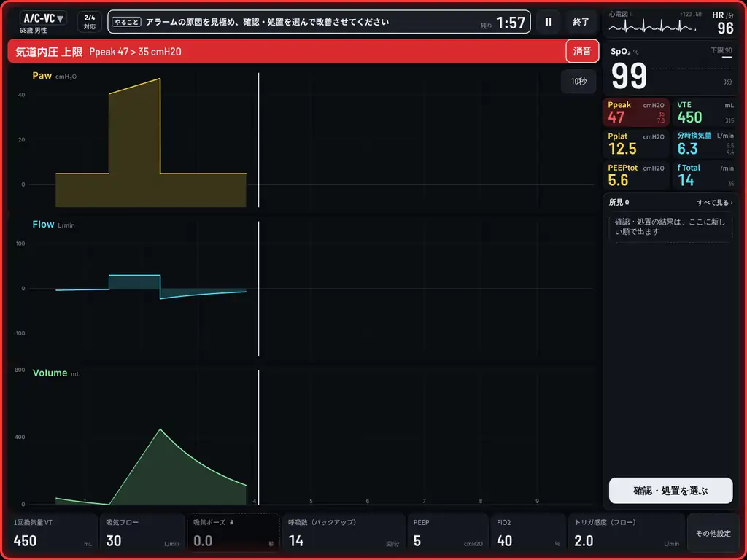This screenshot has height=560, width=747.
Task: Click the 終了 end button
Action: (581, 22)
